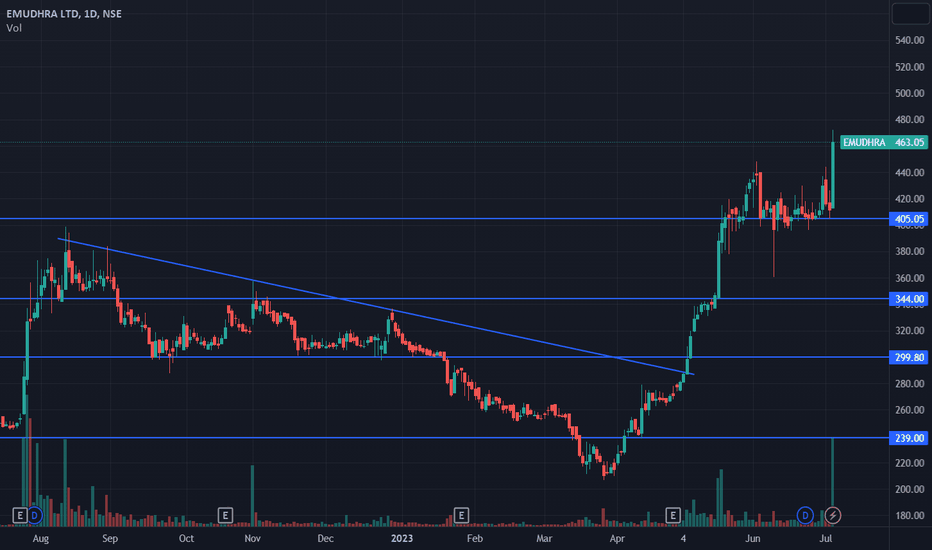Click the 380.00 price axis label
Viewport: 932px width, 550px height.
pos(909,252)
